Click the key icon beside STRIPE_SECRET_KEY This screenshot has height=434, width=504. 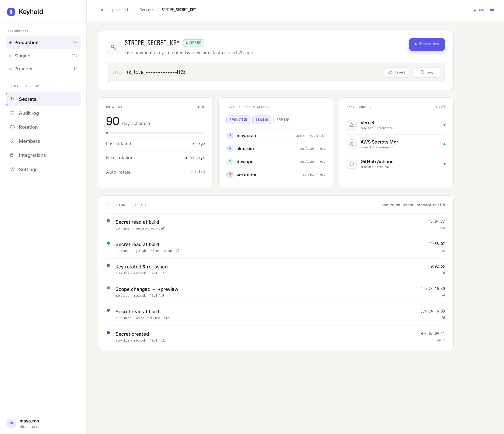pyautogui.click(x=113, y=47)
